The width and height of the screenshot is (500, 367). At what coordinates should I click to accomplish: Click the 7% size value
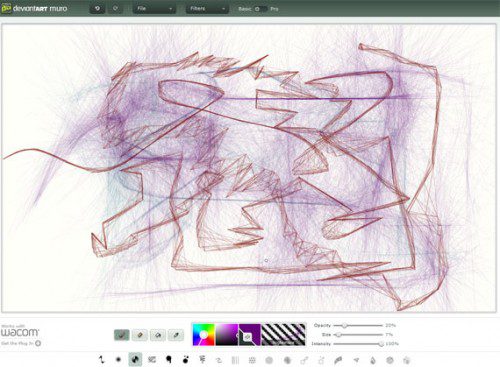[x=389, y=334]
